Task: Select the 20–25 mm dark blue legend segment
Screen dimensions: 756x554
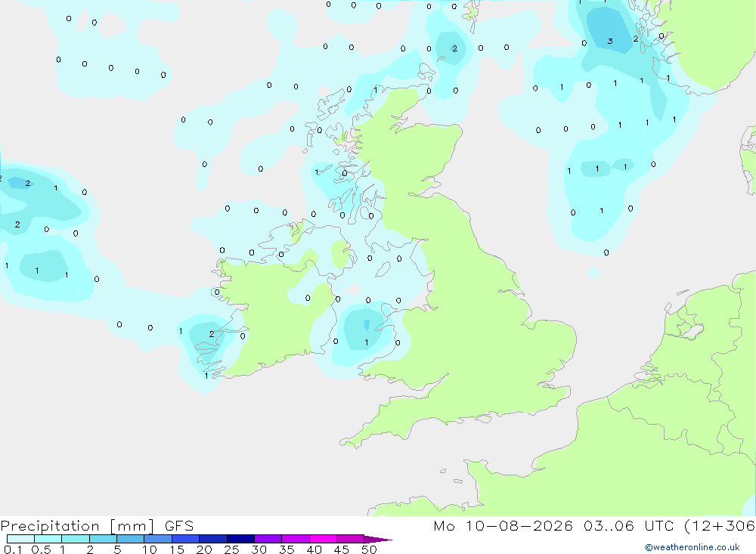Action: pyautogui.click(x=213, y=539)
